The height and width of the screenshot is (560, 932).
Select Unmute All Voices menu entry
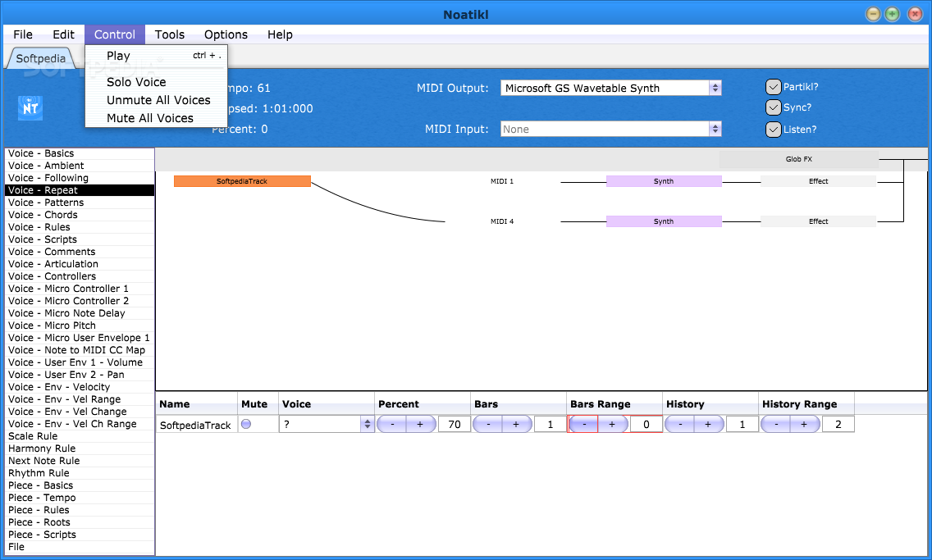tap(157, 100)
